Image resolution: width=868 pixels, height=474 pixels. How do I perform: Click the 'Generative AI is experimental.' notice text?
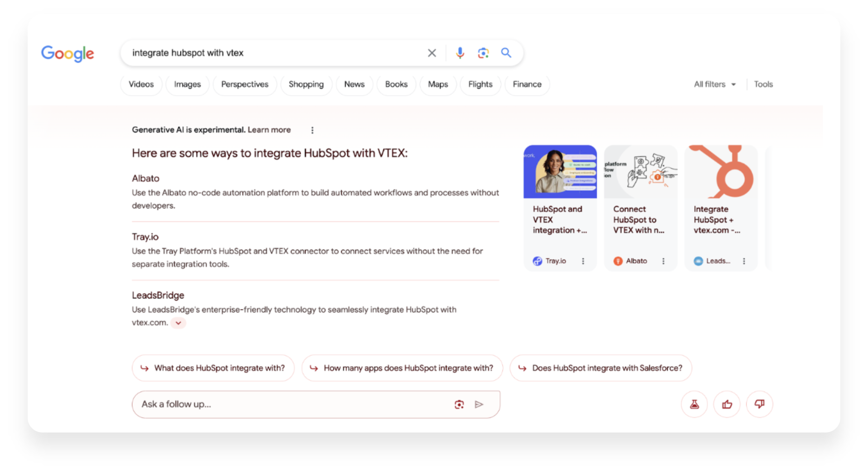click(x=189, y=130)
